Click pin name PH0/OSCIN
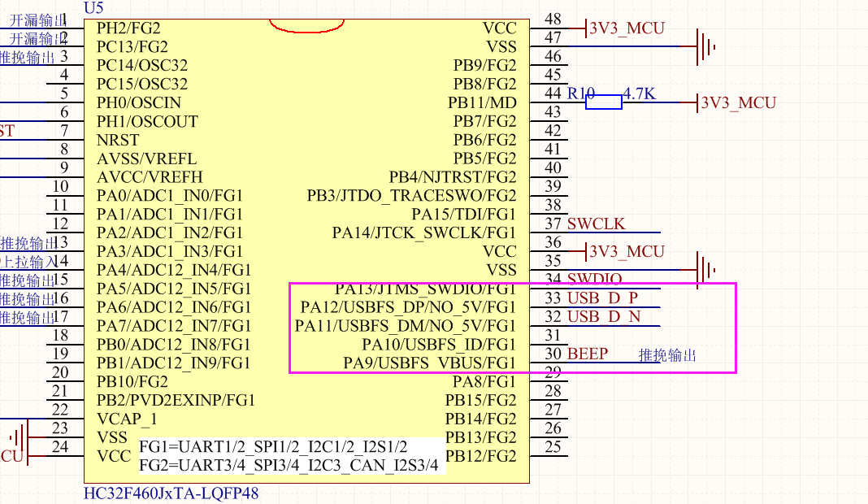The height and width of the screenshot is (504, 868). point(139,103)
